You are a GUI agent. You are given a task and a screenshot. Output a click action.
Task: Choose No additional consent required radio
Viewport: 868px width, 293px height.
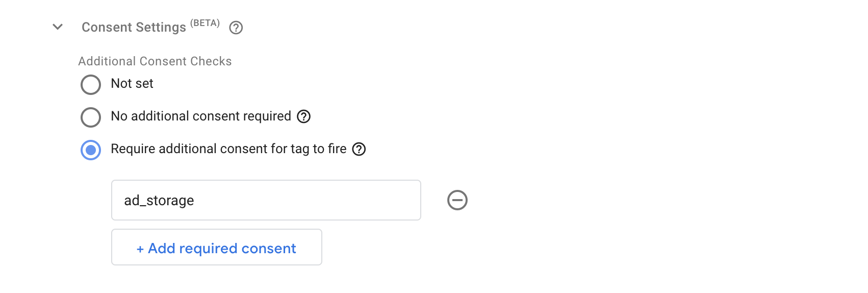click(91, 117)
